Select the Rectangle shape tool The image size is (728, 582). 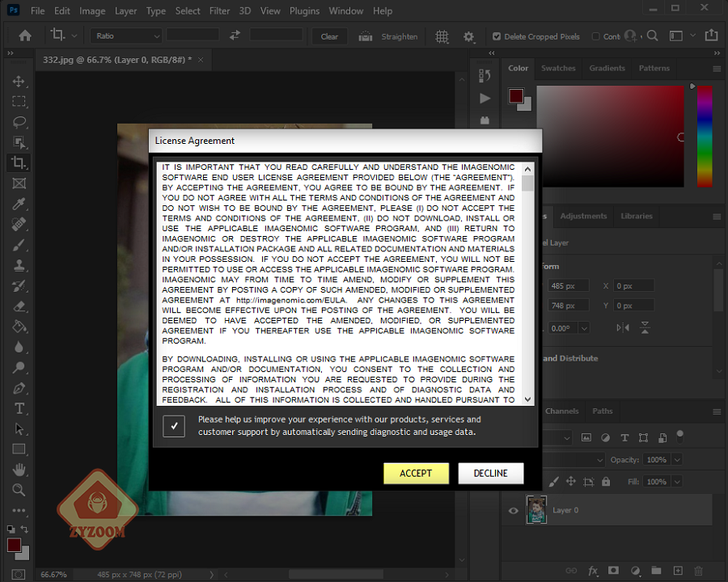[x=19, y=449]
